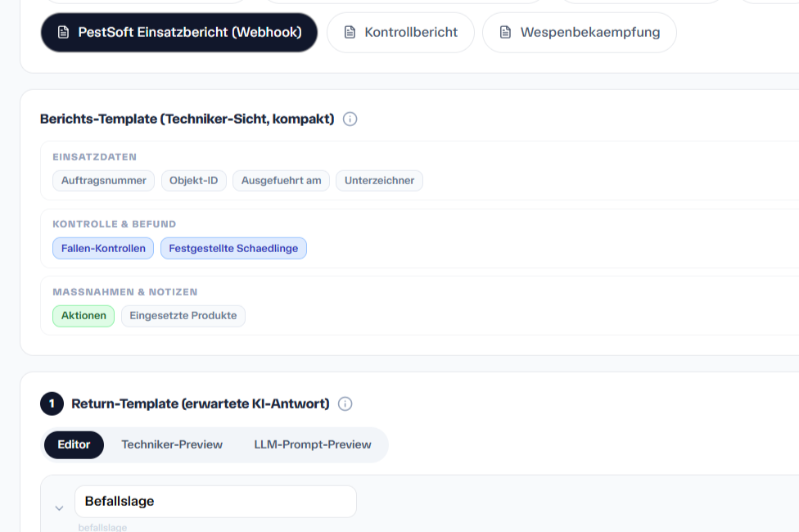Click the MASSNAHMEN & NOTIZEN section label

tap(124, 292)
